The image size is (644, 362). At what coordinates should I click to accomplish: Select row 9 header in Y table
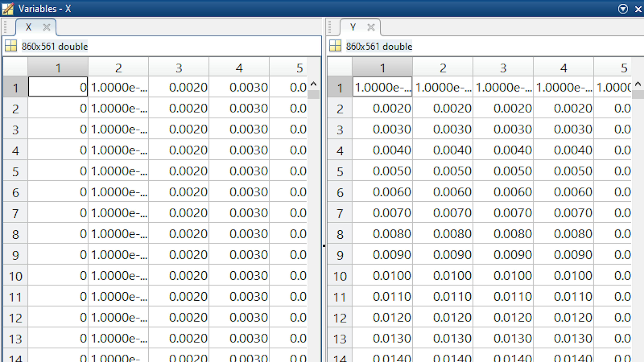(x=340, y=254)
